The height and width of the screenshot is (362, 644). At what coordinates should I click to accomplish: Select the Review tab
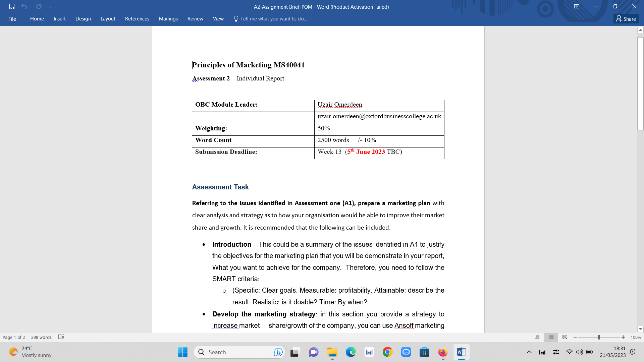tap(196, 19)
